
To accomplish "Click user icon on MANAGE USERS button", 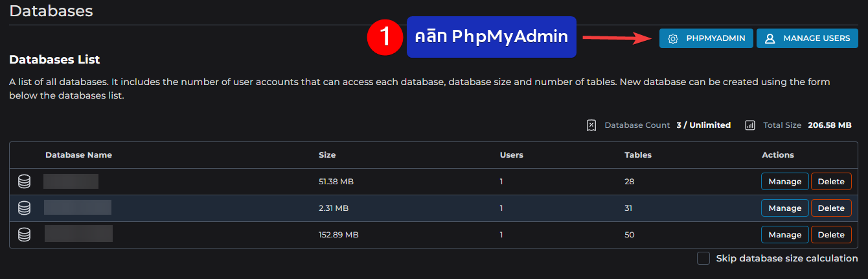I will pos(770,39).
